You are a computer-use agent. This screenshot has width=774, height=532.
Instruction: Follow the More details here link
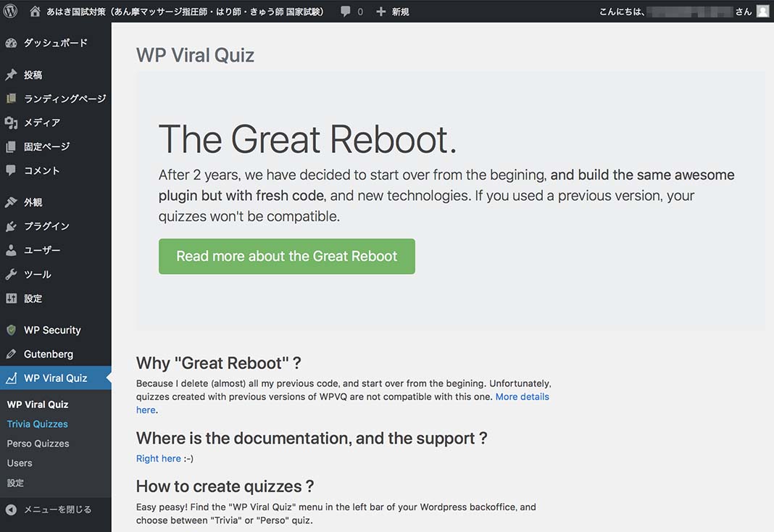coord(522,397)
